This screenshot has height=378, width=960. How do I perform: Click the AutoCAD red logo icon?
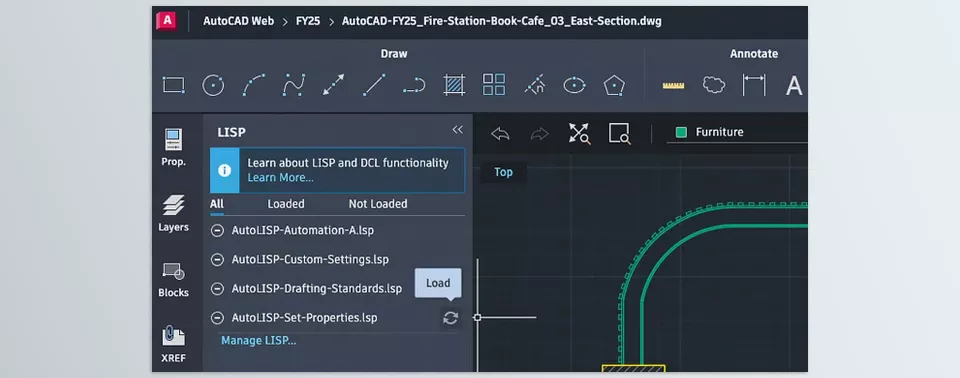coord(166,21)
